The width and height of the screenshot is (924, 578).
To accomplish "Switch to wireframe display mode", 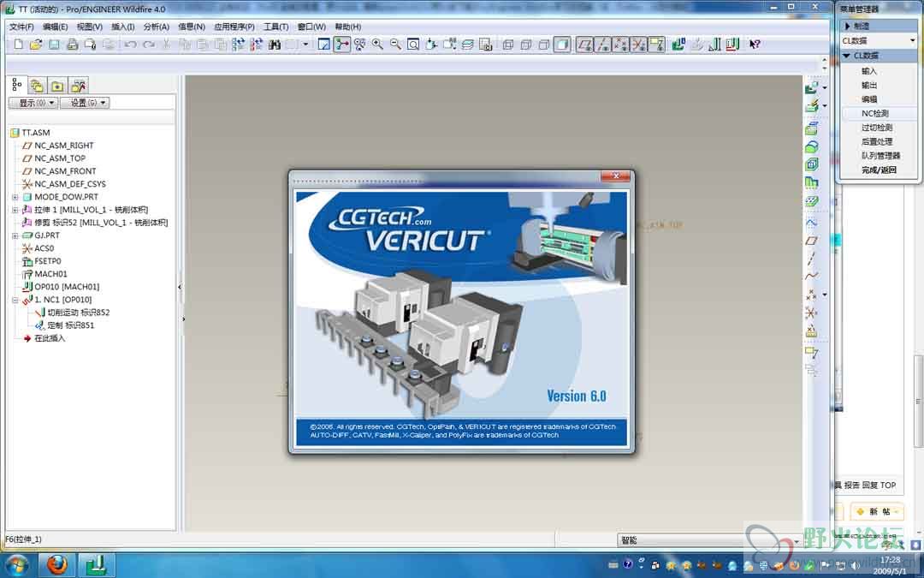I will coord(508,45).
